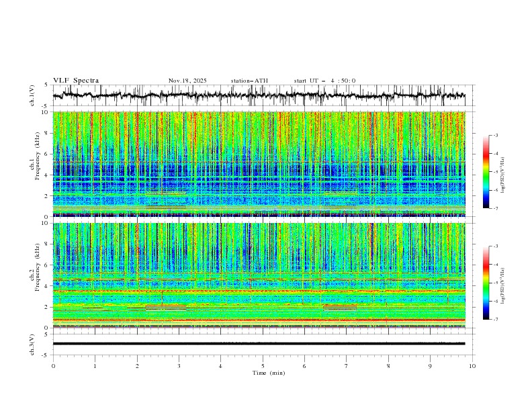Click the "ch.3(V)" axis label
Image resolution: width=532 pixels, height=411 pixels.
pyautogui.click(x=32, y=345)
